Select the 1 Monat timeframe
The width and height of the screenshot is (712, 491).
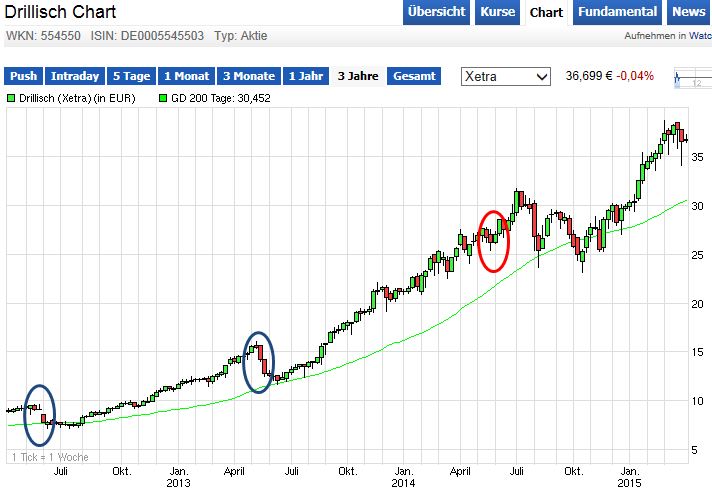pos(187,76)
